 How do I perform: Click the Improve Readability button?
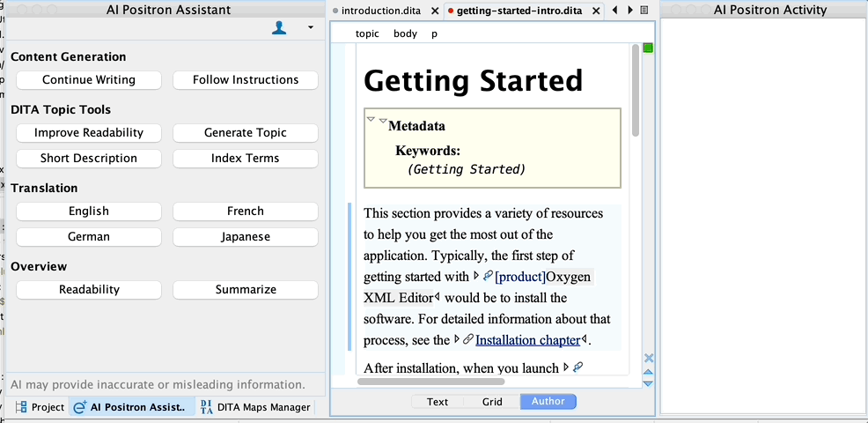point(88,132)
